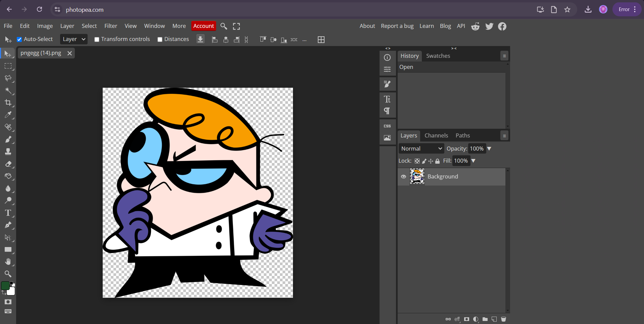Select the Lasso tool
The image size is (644, 324).
8,78
